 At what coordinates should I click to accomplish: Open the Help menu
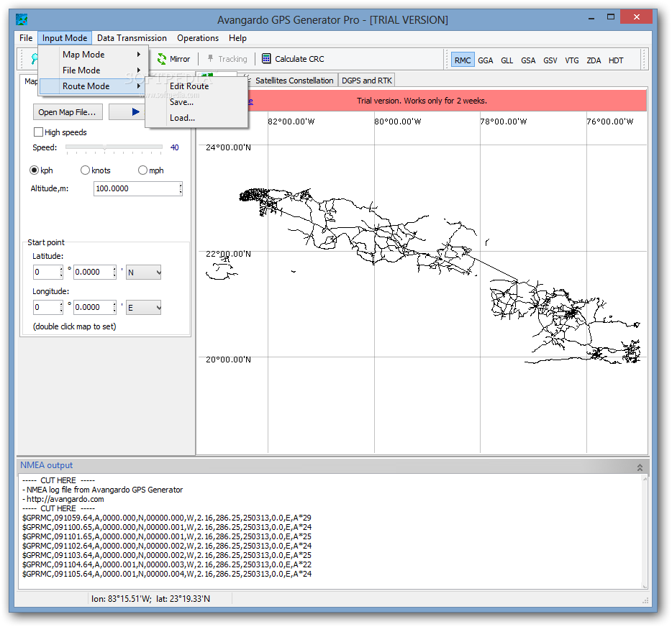pyautogui.click(x=237, y=37)
